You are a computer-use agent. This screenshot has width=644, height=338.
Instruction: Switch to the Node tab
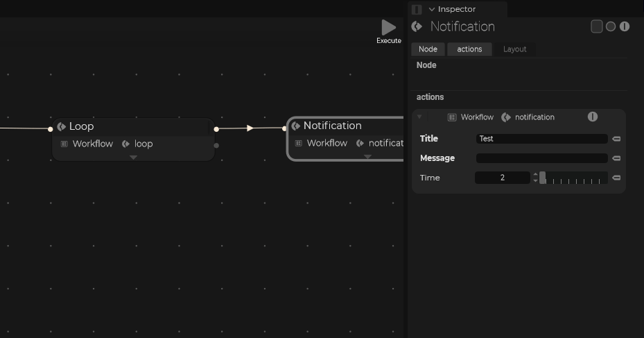click(x=428, y=49)
